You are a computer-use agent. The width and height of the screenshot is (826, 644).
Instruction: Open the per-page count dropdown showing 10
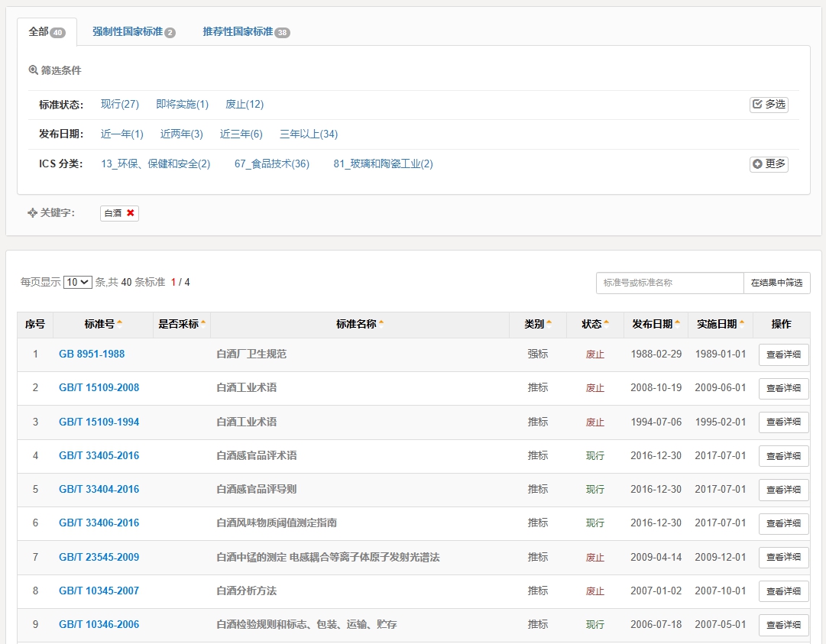coord(78,282)
